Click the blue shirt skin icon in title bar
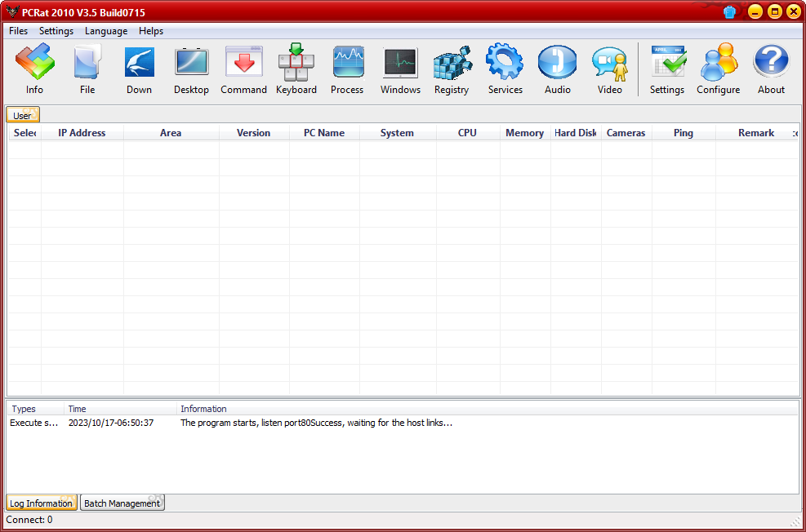806x532 pixels. (730, 11)
